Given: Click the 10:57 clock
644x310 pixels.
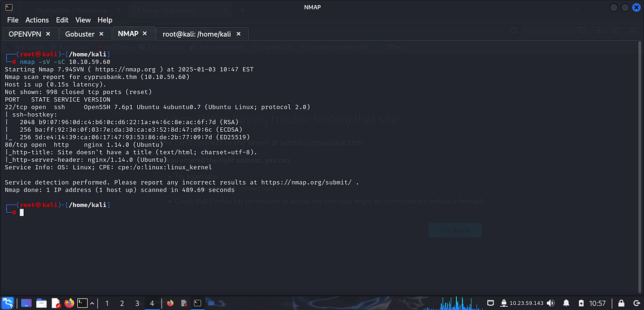Looking at the screenshot, I should click(x=598, y=304).
